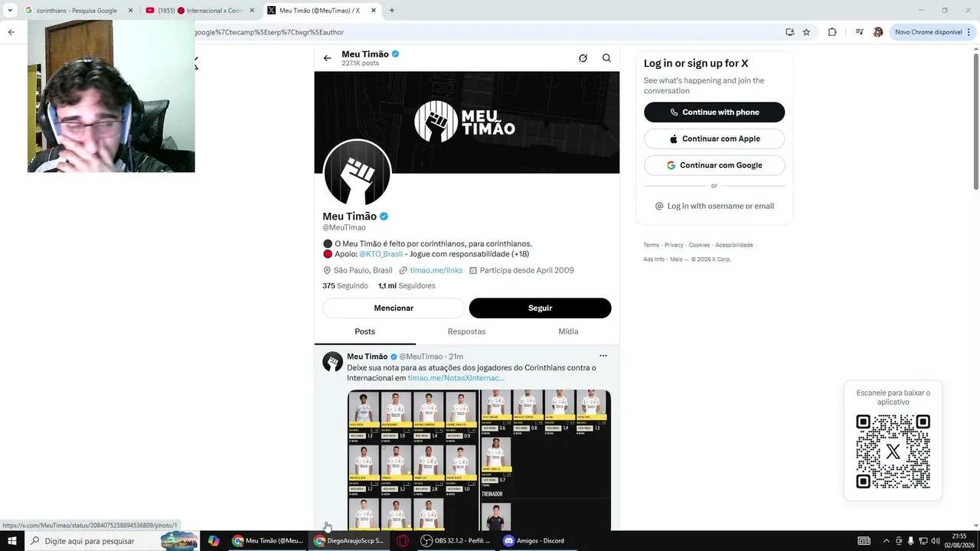The image size is (980, 551).
Task: Open the Chrome profile avatar
Action: [x=878, y=32]
